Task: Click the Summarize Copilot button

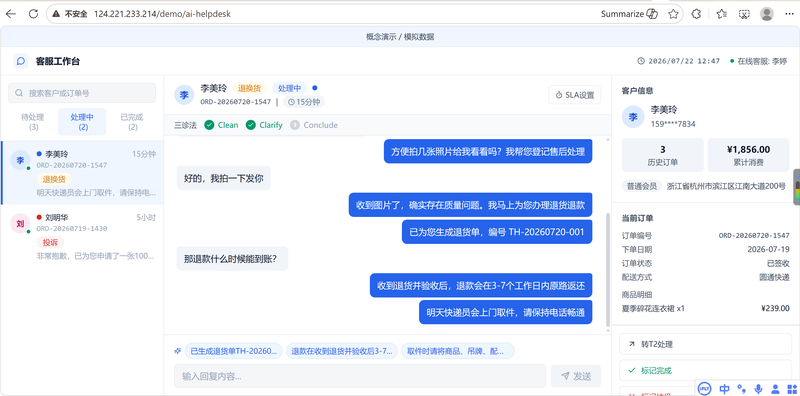Action: (629, 14)
